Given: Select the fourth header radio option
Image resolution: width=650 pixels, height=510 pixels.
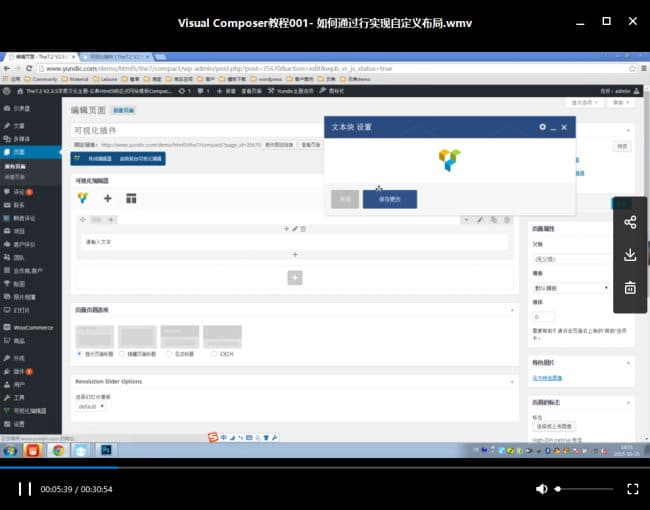Looking at the screenshot, I should click(x=213, y=354).
